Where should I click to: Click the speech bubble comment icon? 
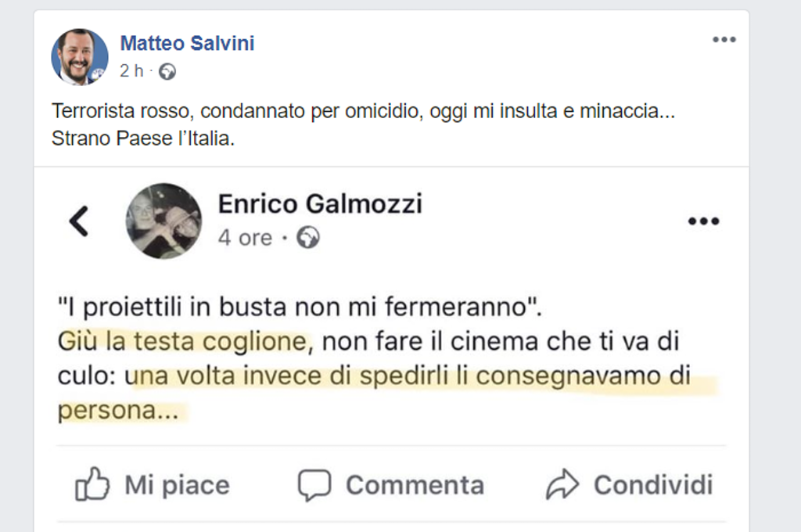pyautogui.click(x=314, y=485)
